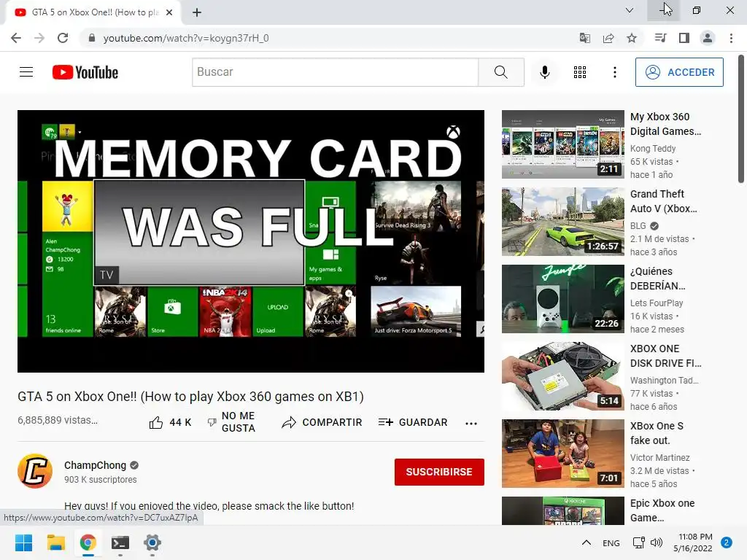This screenshot has height=560, width=747.
Task: Open more actions ellipsis under video
Action: (471, 423)
